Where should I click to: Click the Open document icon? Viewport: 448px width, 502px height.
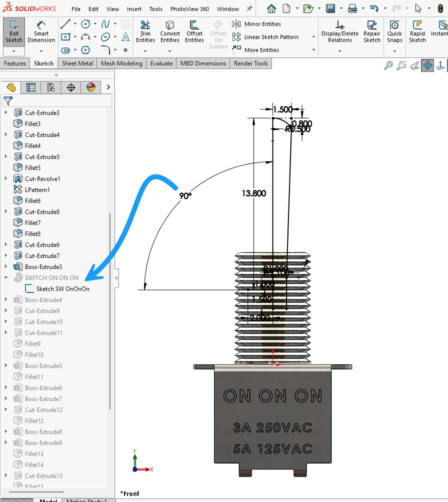[x=308, y=8]
